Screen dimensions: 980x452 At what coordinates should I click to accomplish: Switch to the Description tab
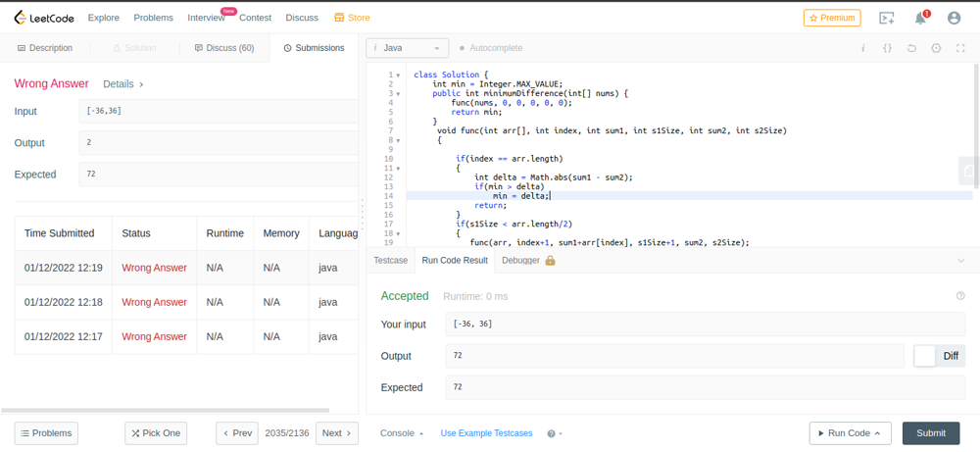tap(45, 48)
